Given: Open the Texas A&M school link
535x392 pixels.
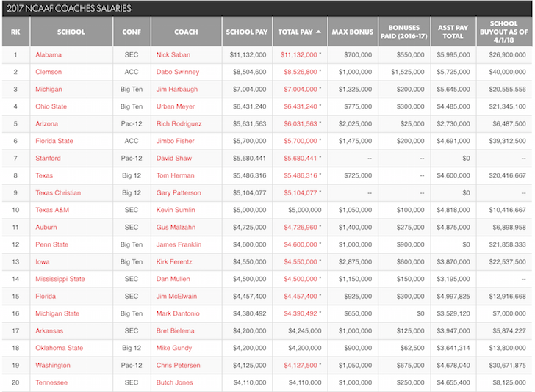Looking at the screenshot, I should [52, 210].
